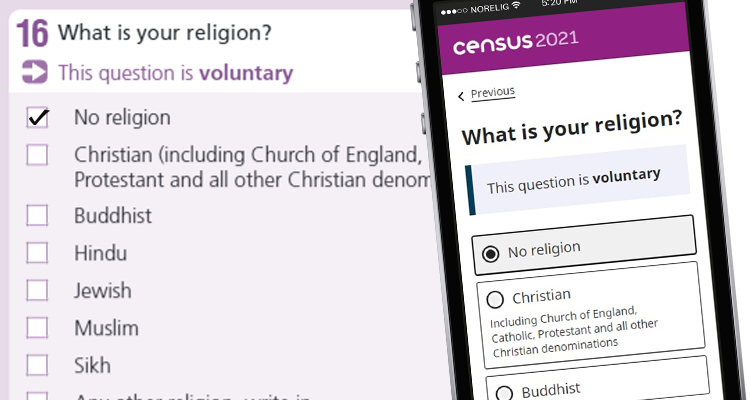Select the Jewish checkbox

point(37,290)
